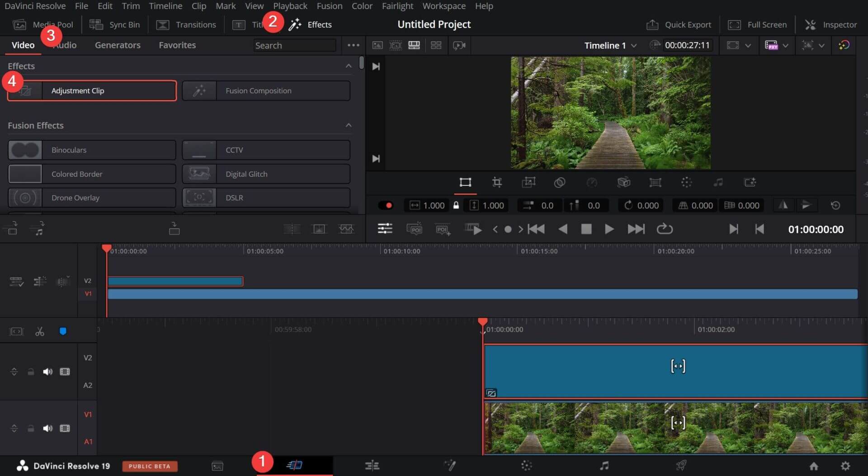Switch to the Audio effects tab

(65, 45)
